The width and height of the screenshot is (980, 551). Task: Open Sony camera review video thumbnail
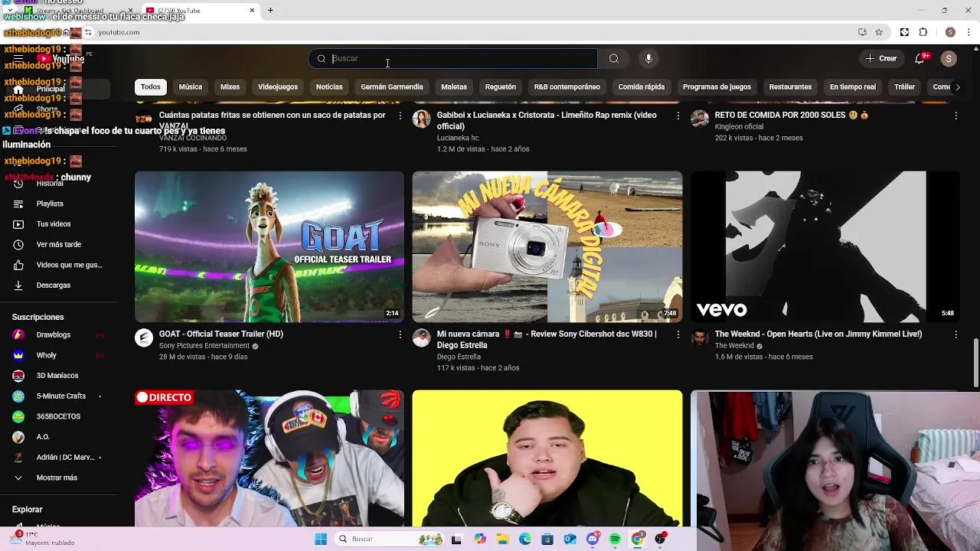pyautogui.click(x=547, y=246)
